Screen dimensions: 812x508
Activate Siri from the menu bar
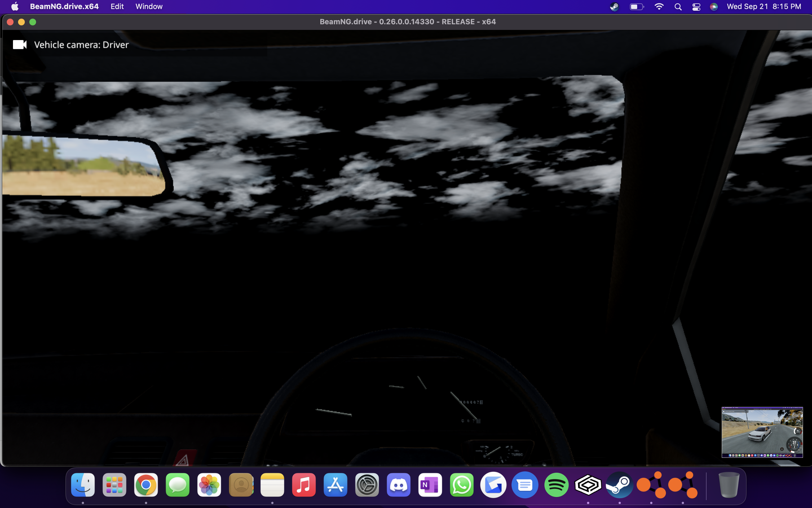(714, 7)
